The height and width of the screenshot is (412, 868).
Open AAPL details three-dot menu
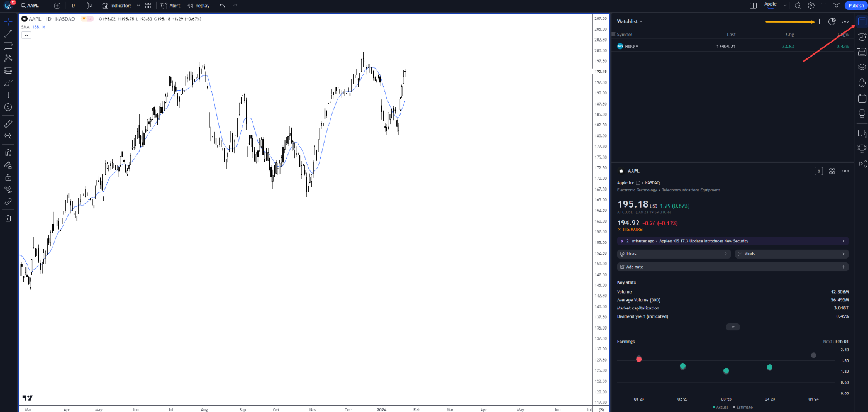tap(845, 170)
